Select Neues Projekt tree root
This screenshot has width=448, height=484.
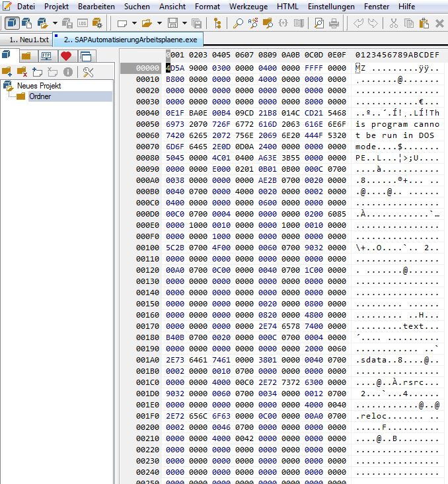[39, 86]
